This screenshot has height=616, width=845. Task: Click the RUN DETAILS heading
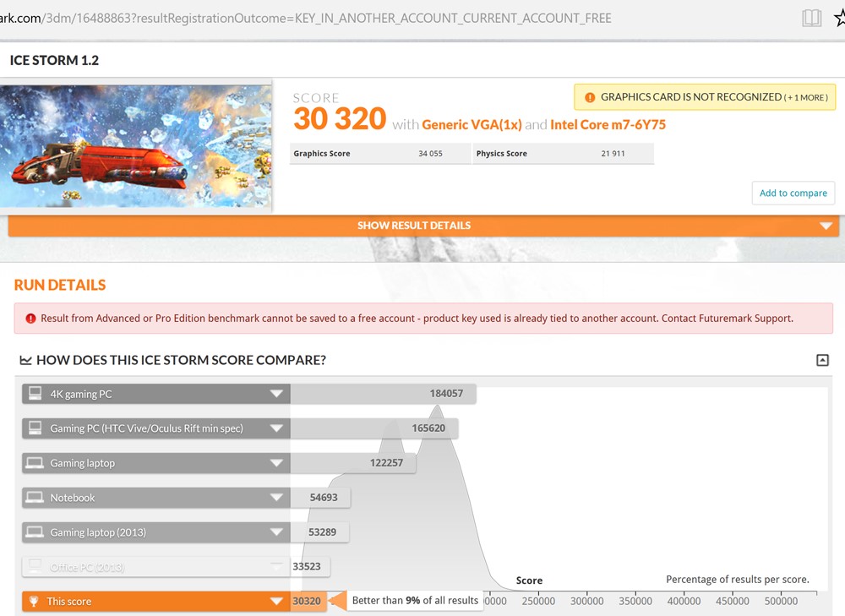pos(60,285)
